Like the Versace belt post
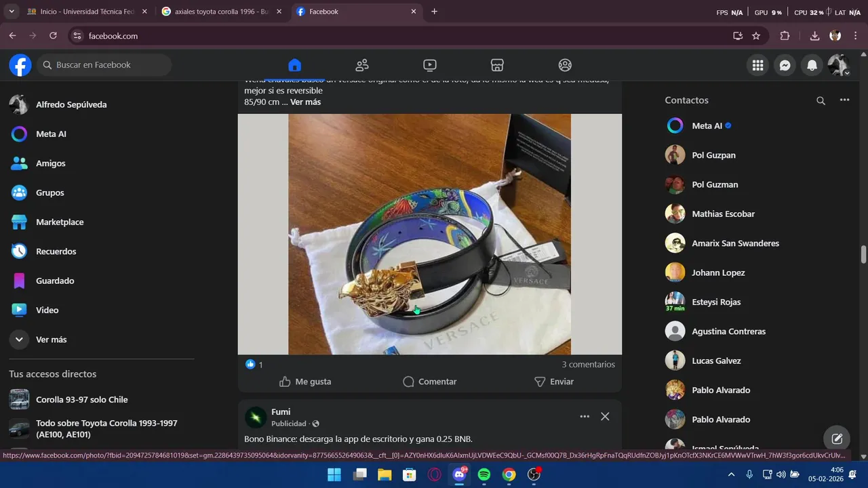The width and height of the screenshot is (868, 488). coord(305,382)
